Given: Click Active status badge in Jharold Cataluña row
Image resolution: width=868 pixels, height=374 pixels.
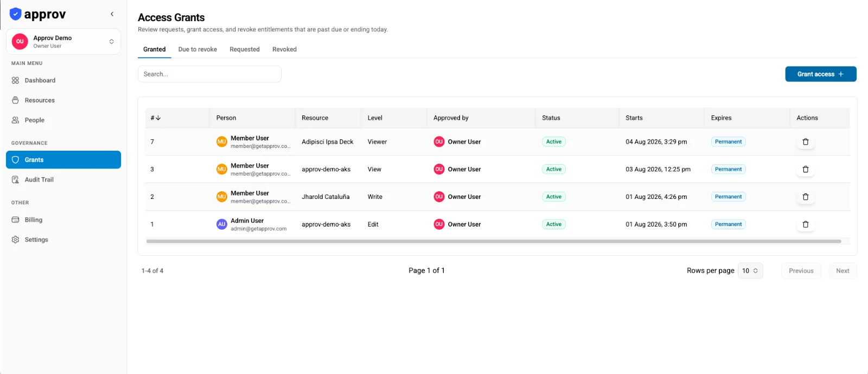Looking at the screenshot, I should [x=554, y=197].
